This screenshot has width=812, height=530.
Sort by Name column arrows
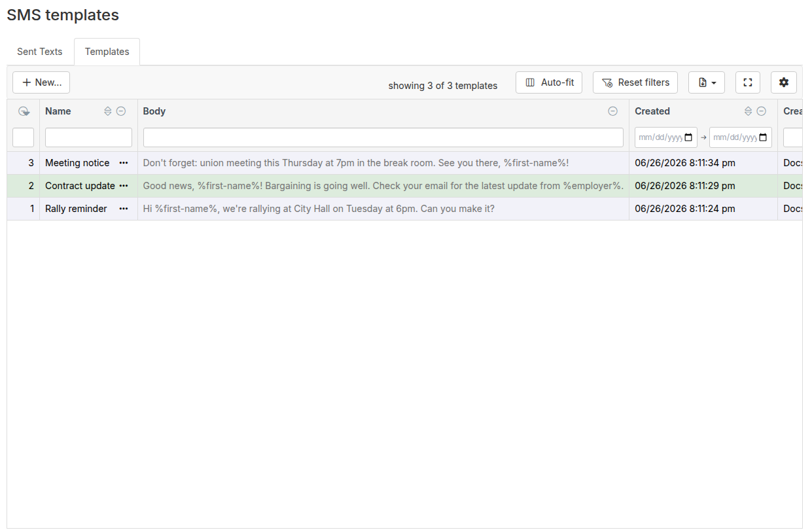coord(108,111)
